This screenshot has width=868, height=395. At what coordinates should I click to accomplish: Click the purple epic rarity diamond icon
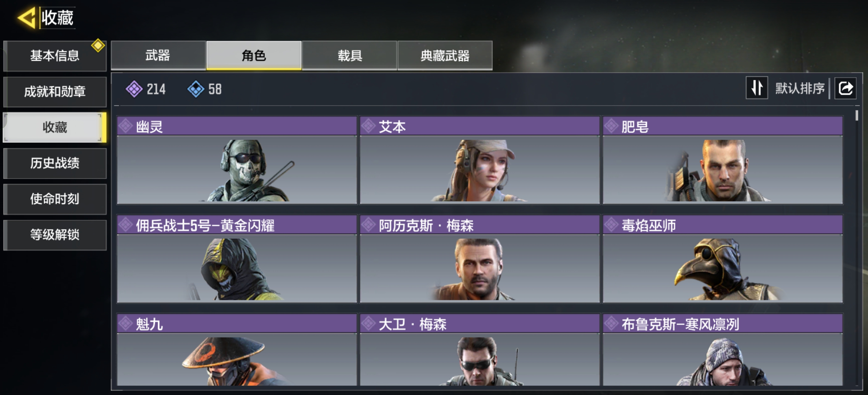click(134, 89)
